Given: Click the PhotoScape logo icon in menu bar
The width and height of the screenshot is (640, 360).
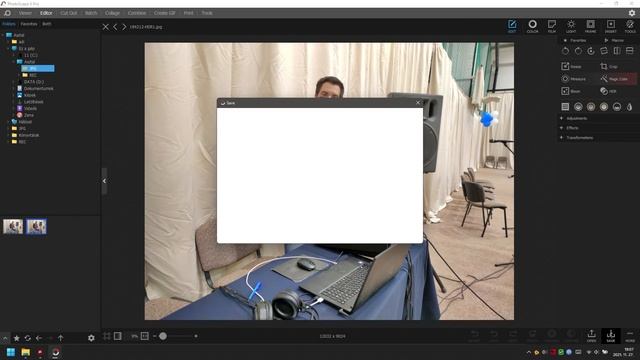Looking at the screenshot, I should 7,13.
